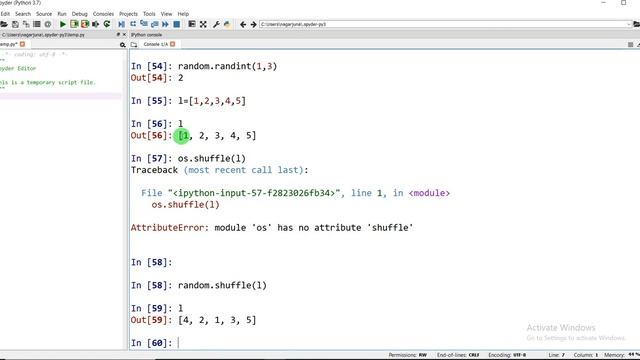Viewport: 640px width, 360px height.
Task: Click the ipython-input-57 file traceback line
Action: pyautogui.click(x=296, y=193)
